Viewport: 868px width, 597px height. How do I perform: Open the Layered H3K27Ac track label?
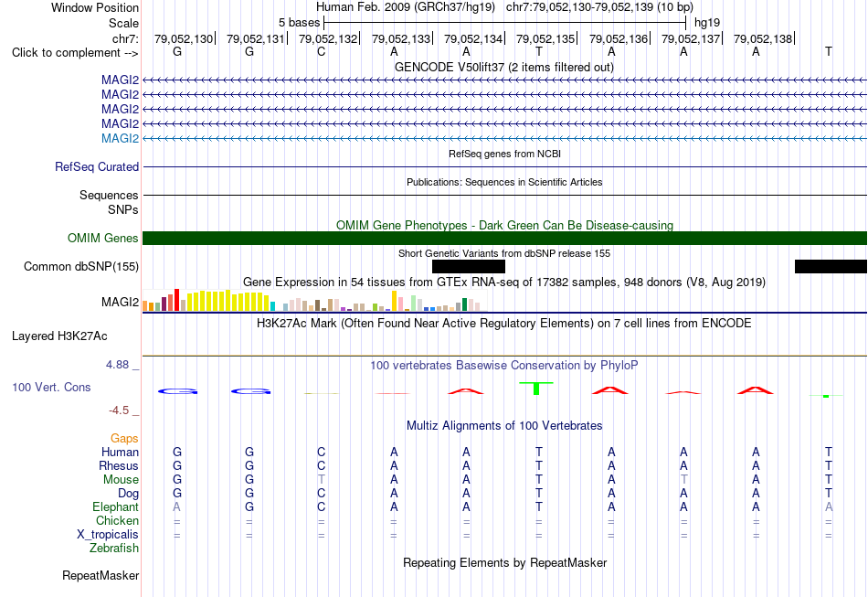59,336
